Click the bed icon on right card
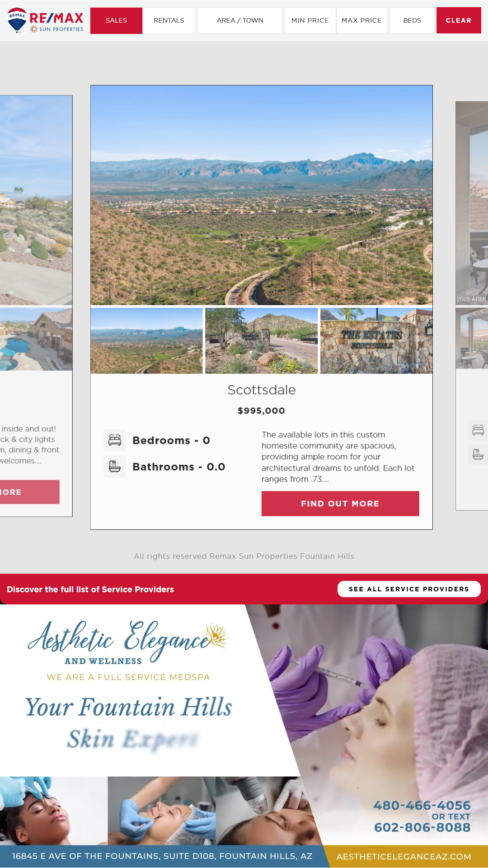This screenshot has width=488, height=868. [478, 430]
